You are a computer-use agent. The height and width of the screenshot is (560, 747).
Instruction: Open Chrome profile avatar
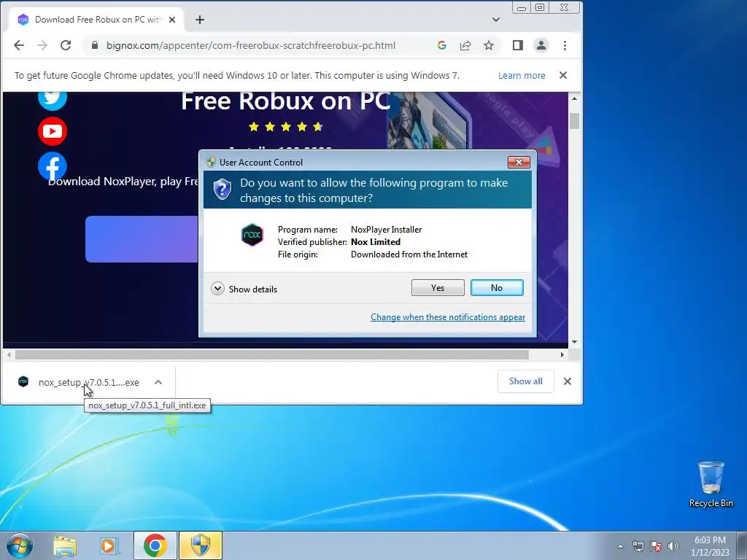[541, 45]
